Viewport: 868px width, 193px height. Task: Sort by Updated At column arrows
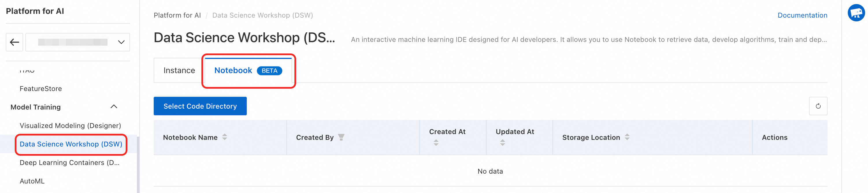click(x=502, y=143)
